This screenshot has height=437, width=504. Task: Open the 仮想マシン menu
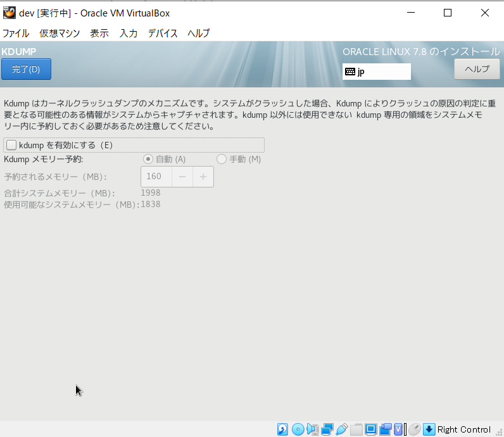point(60,33)
